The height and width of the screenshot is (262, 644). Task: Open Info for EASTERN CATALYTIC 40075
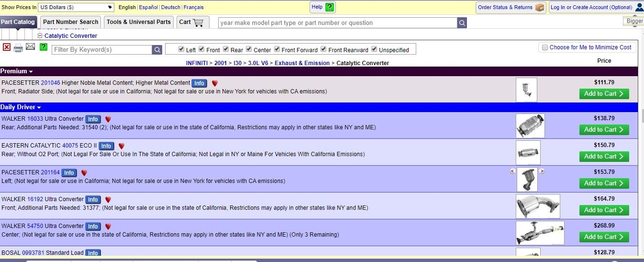(x=106, y=146)
